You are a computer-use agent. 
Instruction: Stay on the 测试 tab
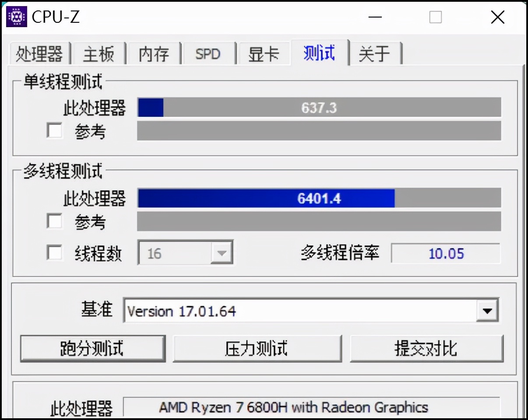pyautogui.click(x=319, y=53)
